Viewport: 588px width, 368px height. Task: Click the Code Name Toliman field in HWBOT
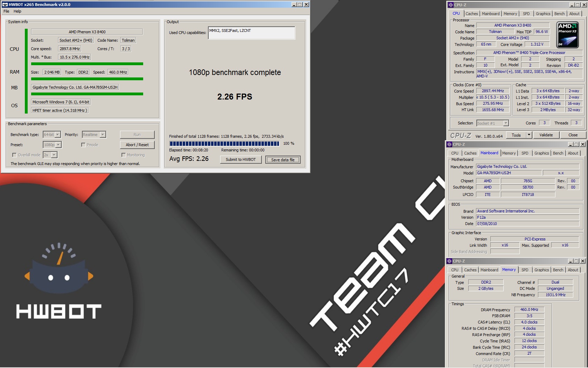[x=128, y=40]
